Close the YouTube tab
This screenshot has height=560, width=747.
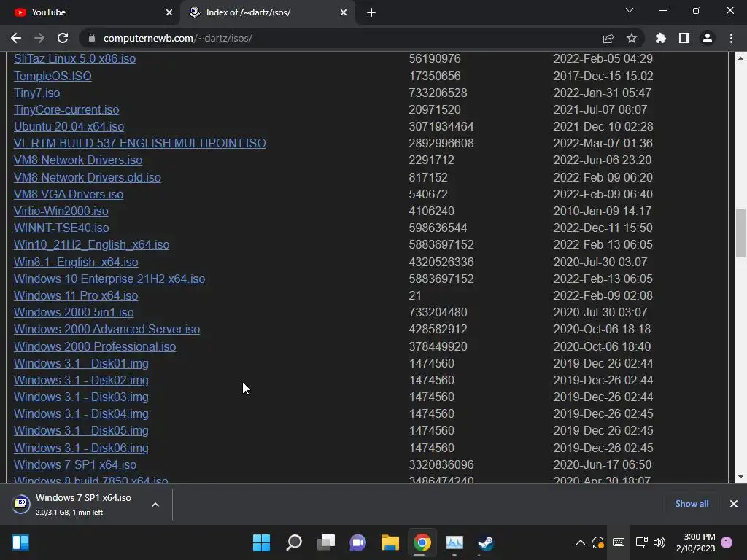(x=169, y=12)
